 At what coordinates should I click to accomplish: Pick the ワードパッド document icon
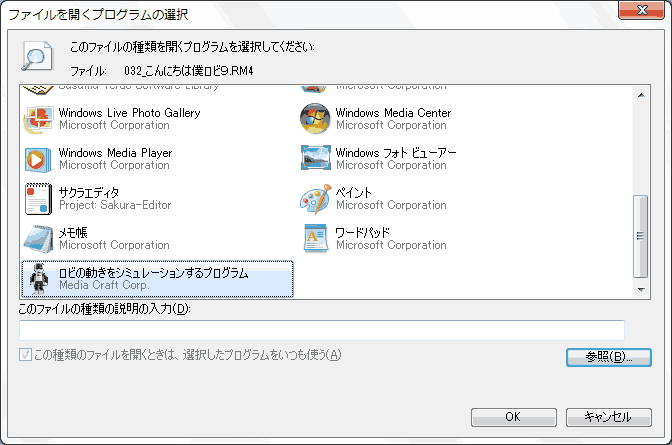click(316, 238)
